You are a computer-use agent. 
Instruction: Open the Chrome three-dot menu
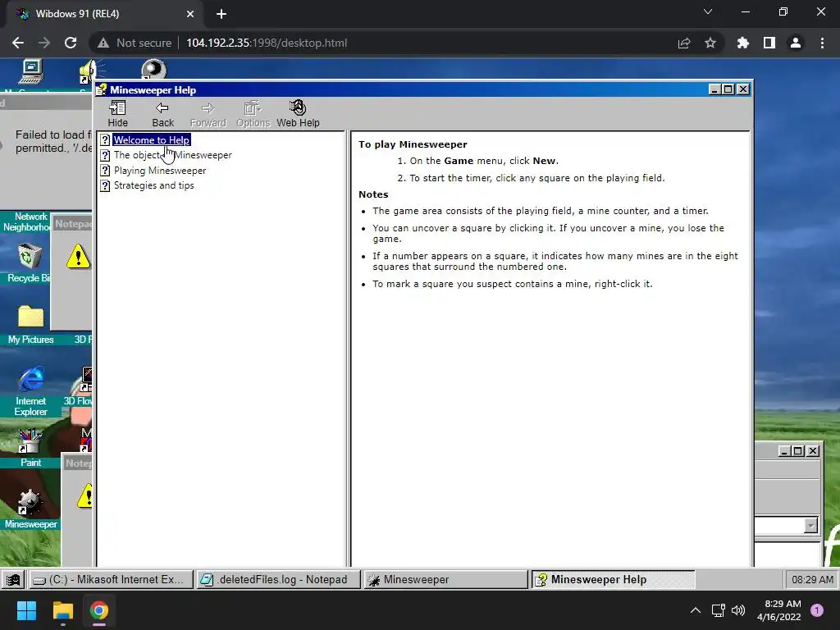click(x=822, y=43)
